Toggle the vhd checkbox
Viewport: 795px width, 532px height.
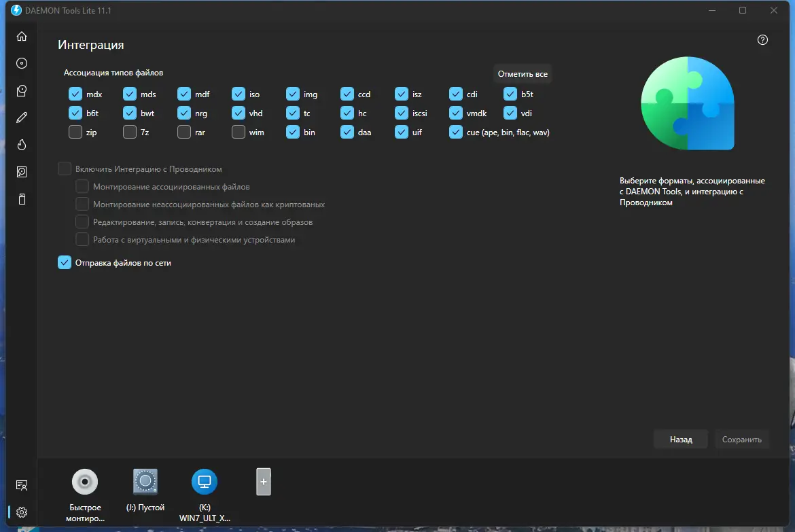point(238,113)
